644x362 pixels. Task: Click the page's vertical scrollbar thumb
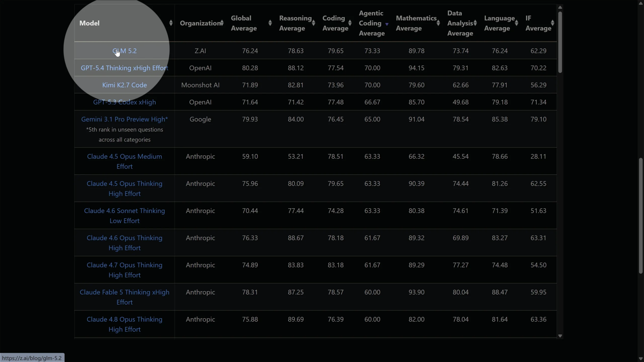click(641, 216)
